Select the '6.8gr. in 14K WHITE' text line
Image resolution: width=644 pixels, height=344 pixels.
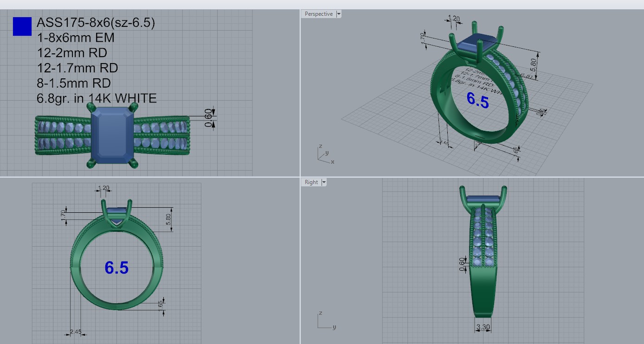click(97, 98)
